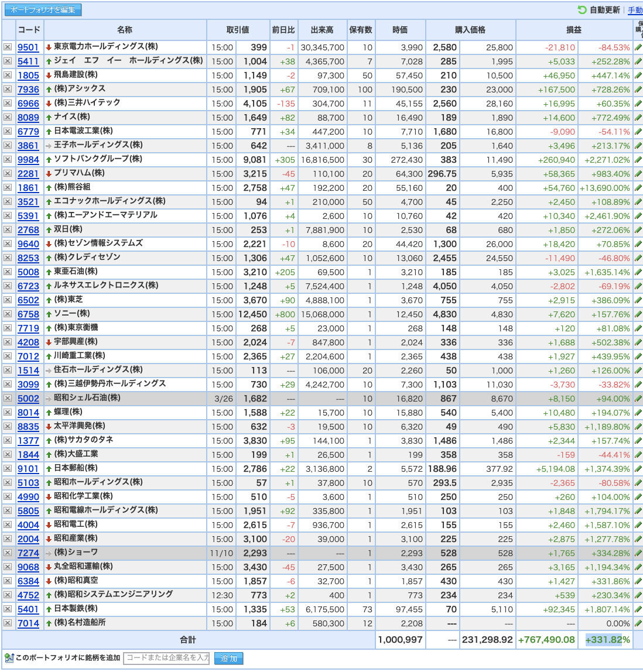
Task: Click the 保有数 column header
Action: [361, 30]
